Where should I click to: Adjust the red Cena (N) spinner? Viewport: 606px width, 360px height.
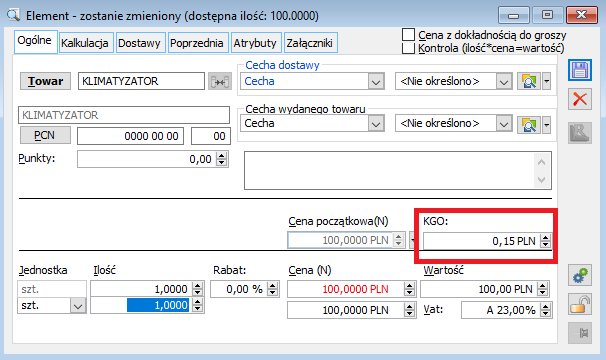tap(409, 289)
